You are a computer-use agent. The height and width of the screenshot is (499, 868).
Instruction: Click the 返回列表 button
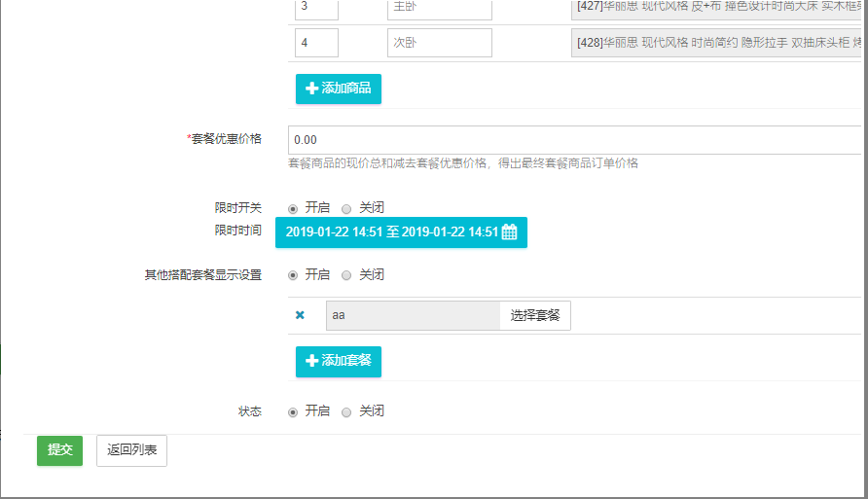tap(131, 450)
